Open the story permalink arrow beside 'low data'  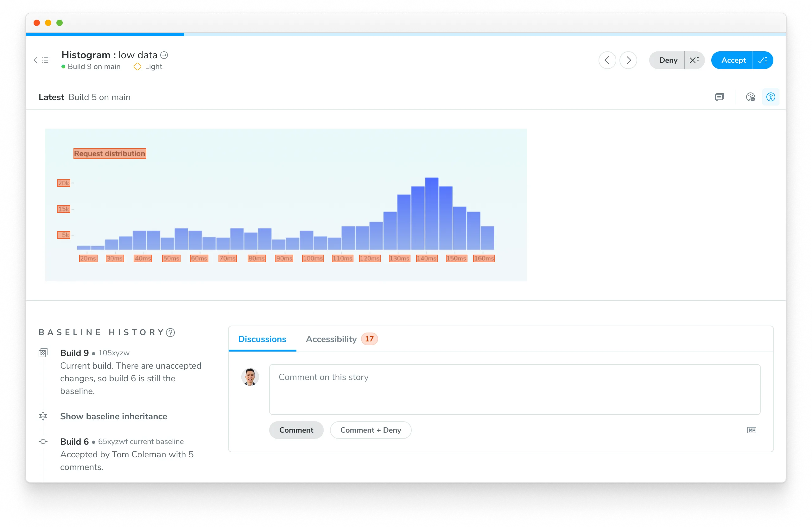164,55
